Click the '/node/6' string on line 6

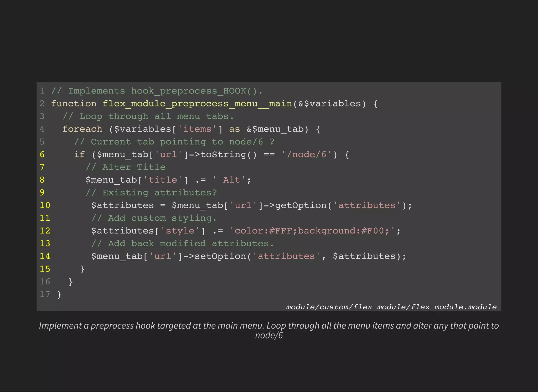coord(306,155)
